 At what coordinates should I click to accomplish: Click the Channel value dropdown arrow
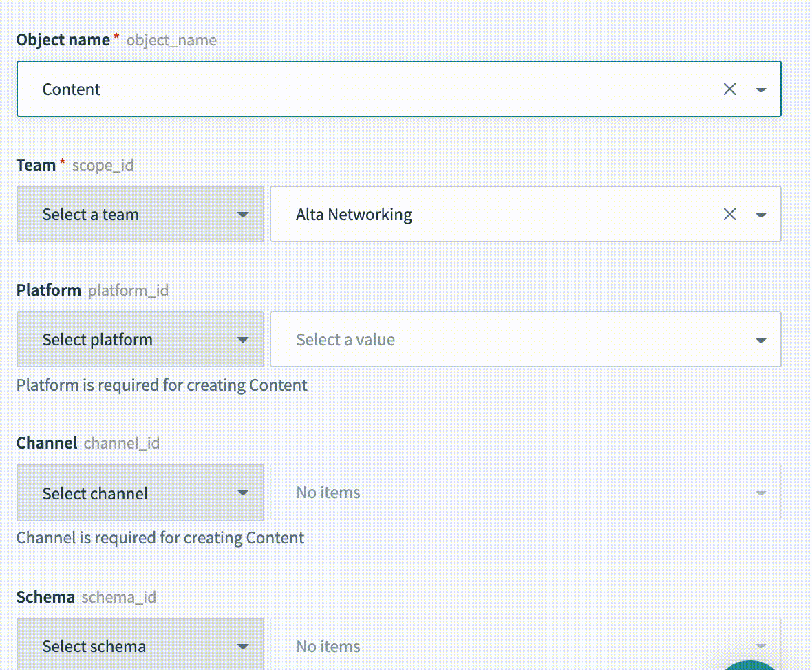(761, 493)
